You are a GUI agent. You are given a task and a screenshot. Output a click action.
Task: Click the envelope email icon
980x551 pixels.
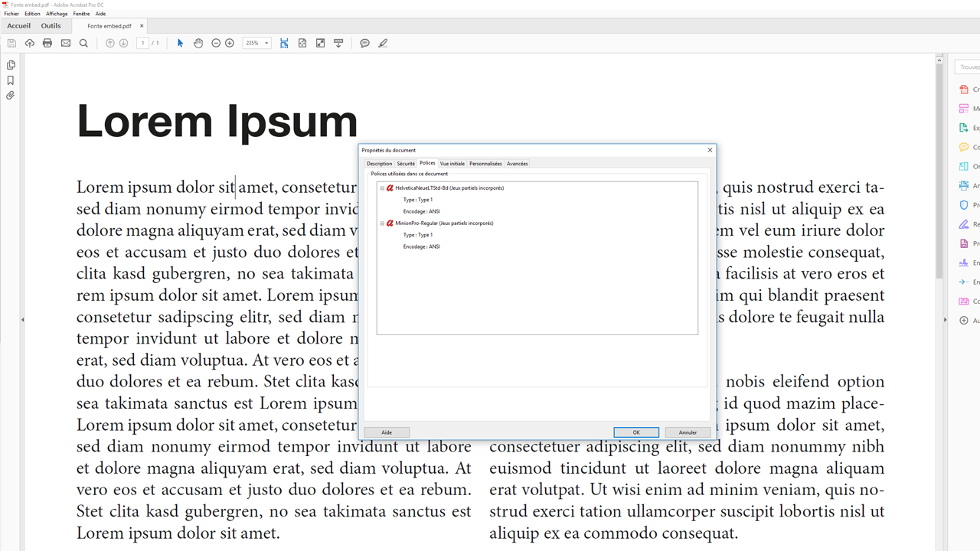(x=66, y=44)
